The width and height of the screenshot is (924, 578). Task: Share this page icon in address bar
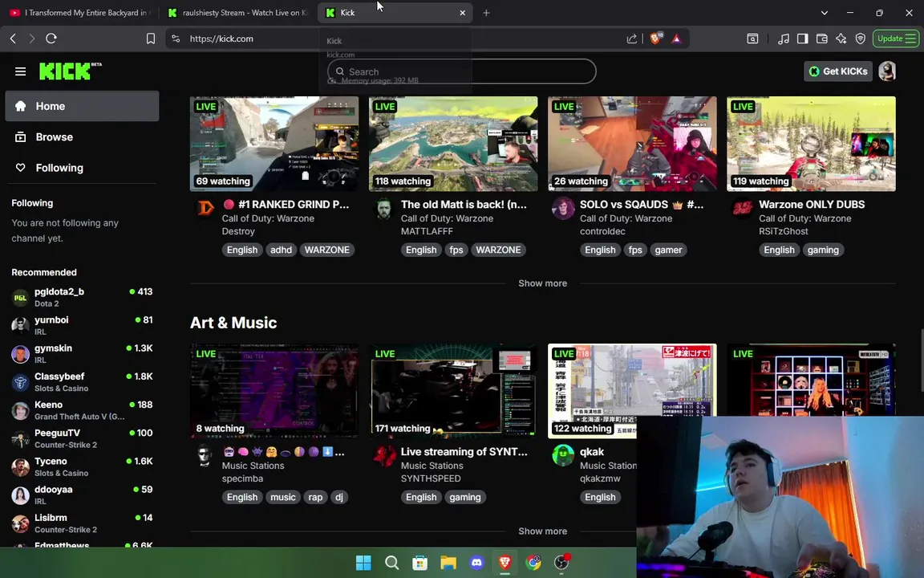632,39
